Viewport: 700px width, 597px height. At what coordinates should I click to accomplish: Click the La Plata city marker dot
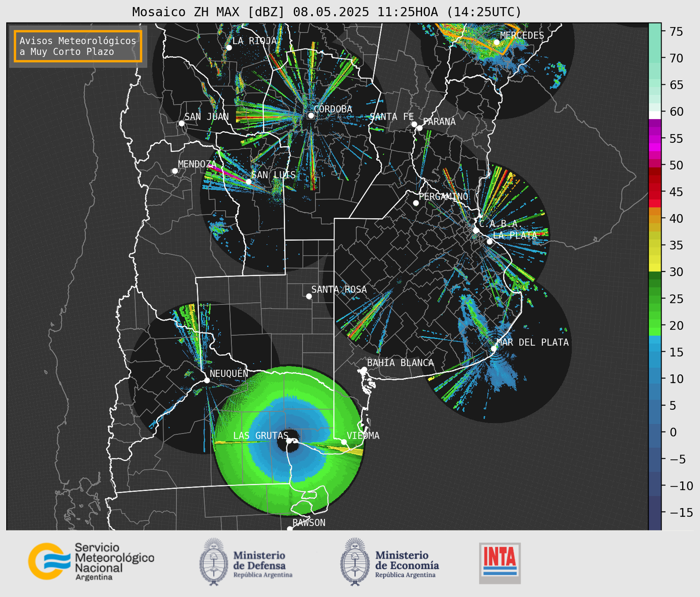[x=490, y=242]
